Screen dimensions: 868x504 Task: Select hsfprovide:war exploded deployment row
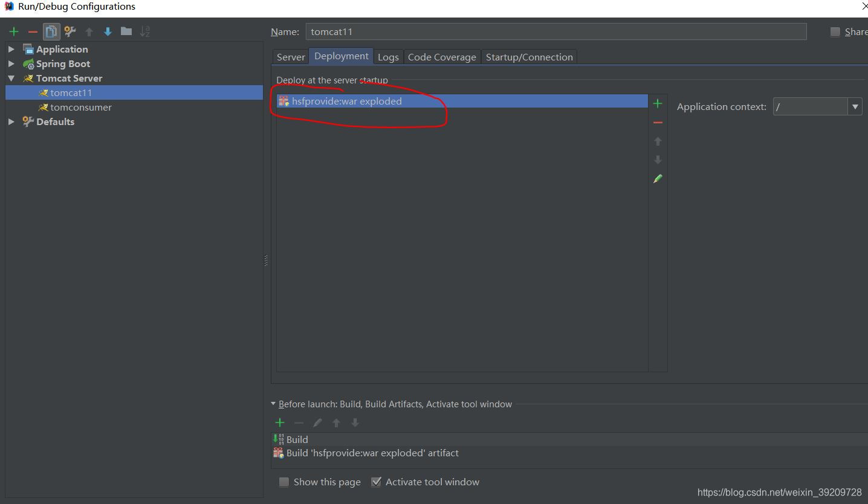coord(462,101)
